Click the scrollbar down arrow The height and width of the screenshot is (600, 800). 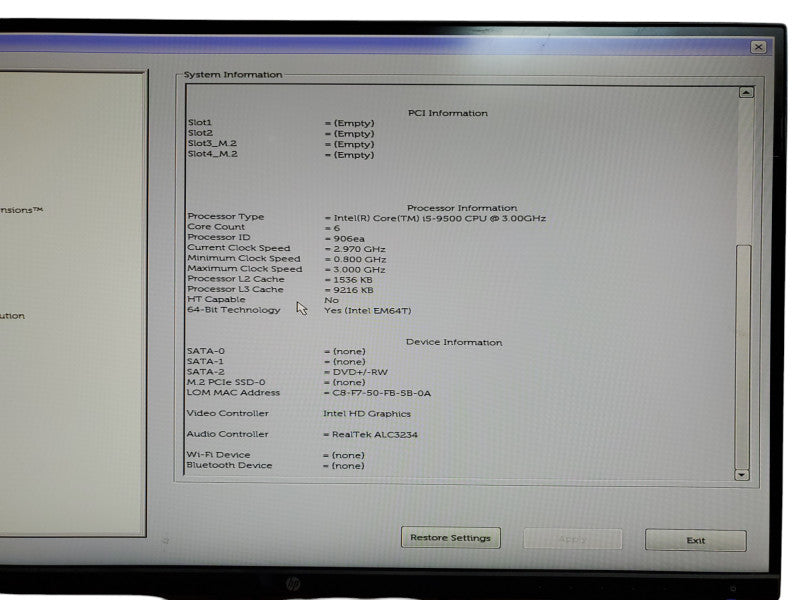[x=741, y=474]
